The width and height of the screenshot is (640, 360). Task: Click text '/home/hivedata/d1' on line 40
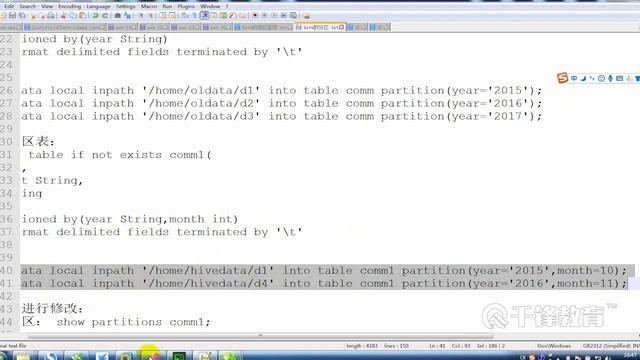[x=208, y=271]
